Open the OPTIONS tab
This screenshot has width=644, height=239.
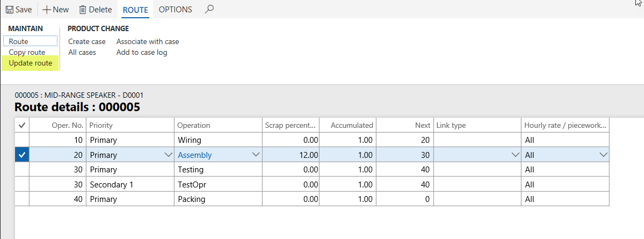pos(175,10)
